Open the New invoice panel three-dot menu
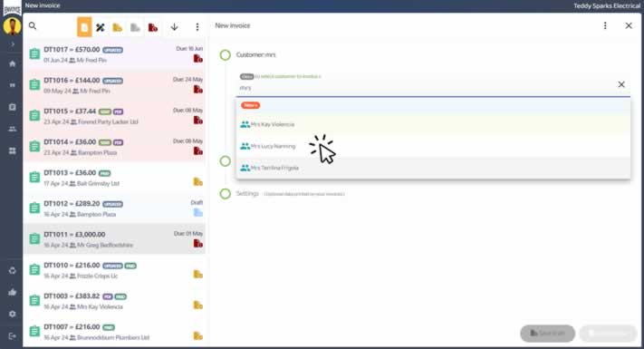 [605, 26]
